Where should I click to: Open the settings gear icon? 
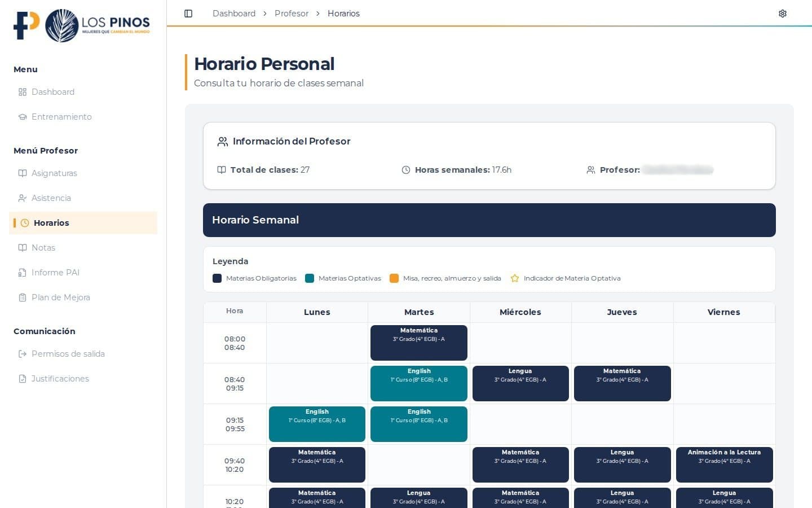[x=783, y=14]
